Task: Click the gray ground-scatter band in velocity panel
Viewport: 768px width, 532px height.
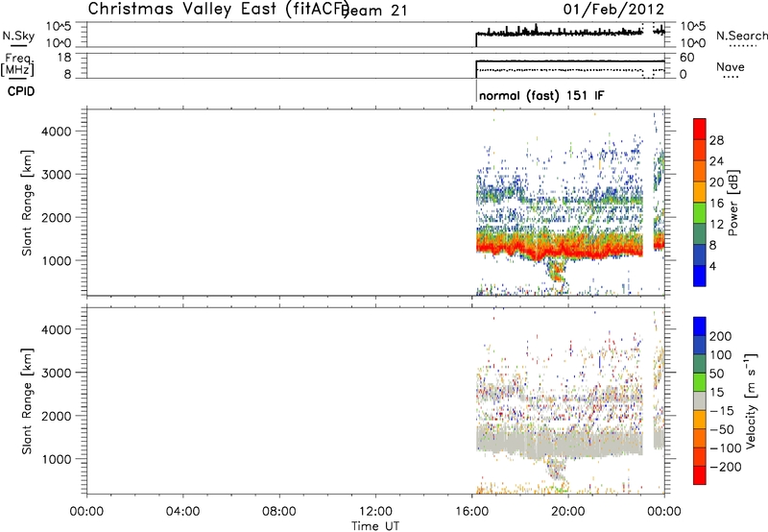Action: point(559,442)
